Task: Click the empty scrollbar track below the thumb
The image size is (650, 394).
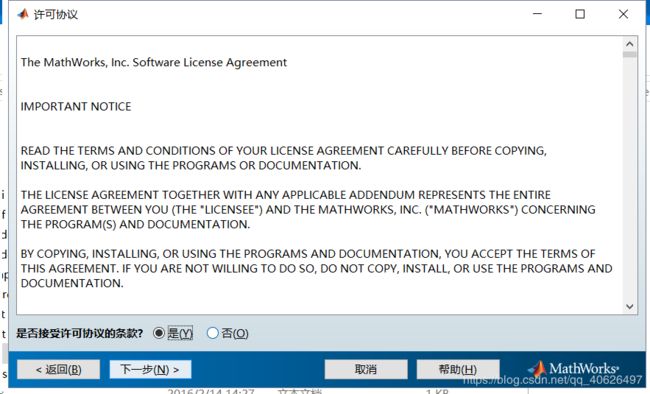Action: 629,178
